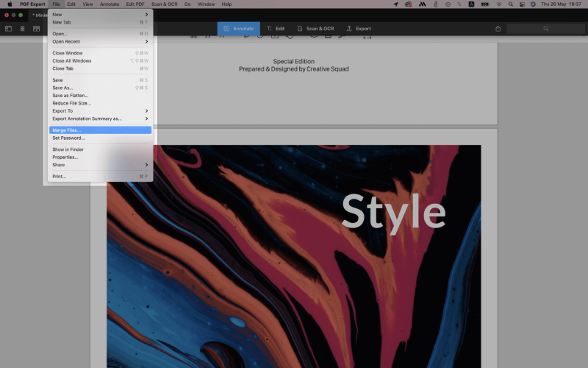This screenshot has width=588, height=368.
Task: Enable the split view icon
Action: coord(36,29)
